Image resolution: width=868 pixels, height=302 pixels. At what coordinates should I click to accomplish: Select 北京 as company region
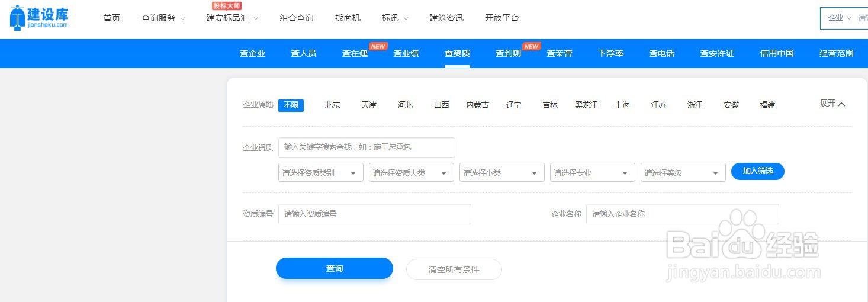(x=333, y=105)
